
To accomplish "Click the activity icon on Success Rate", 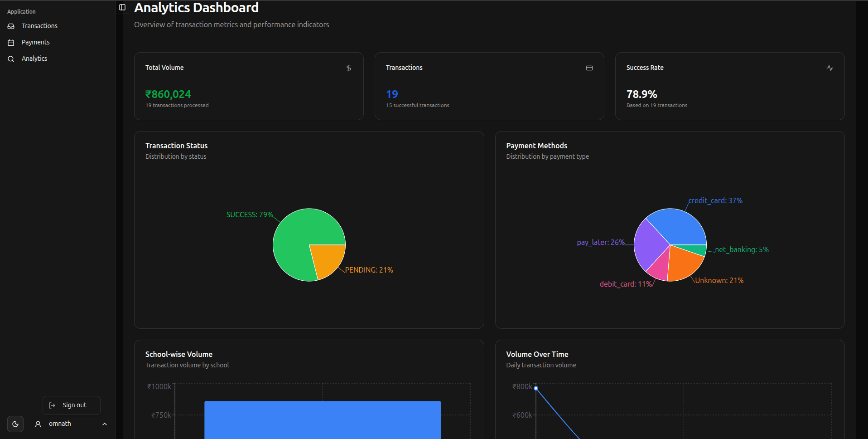I will (x=829, y=68).
